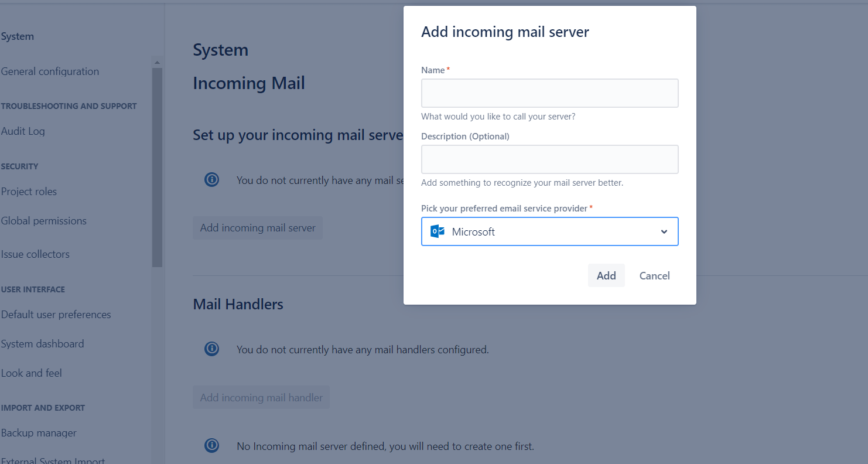The width and height of the screenshot is (868, 464).
Task: Open the Microsoft provider combo box
Action: pyautogui.click(x=550, y=231)
